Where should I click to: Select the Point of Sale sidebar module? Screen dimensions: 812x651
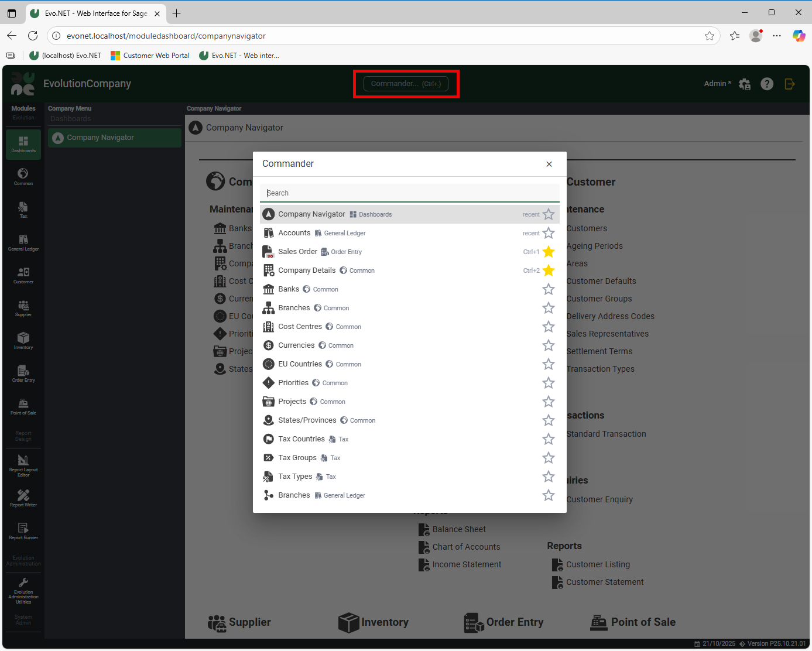tap(23, 406)
